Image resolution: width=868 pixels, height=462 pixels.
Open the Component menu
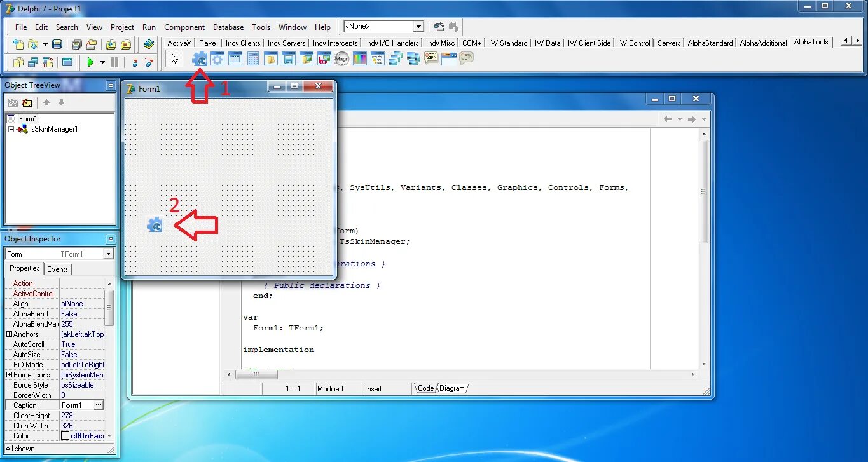pyautogui.click(x=184, y=27)
